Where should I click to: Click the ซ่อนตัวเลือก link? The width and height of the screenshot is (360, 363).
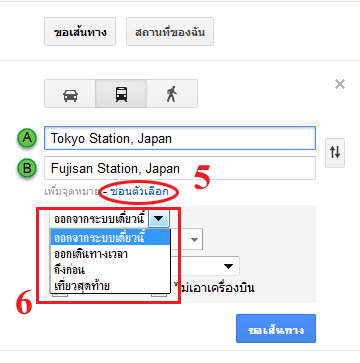(139, 192)
